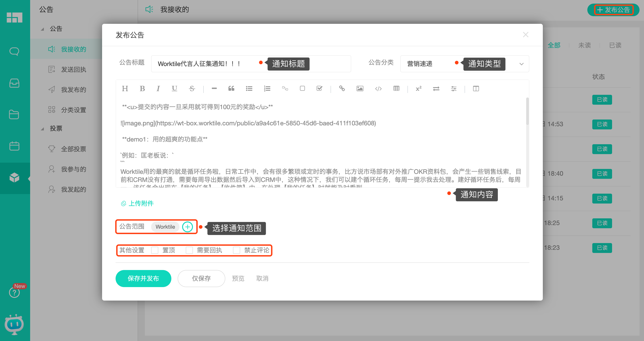Screen dimensions: 644x341
Task: Click the 保存并发布 publish button
Action: click(x=143, y=278)
